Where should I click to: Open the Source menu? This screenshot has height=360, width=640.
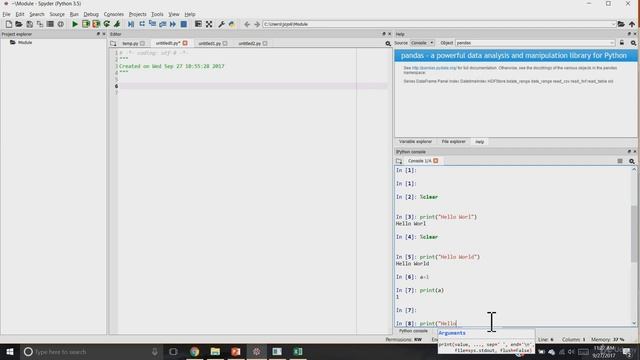[57, 14]
